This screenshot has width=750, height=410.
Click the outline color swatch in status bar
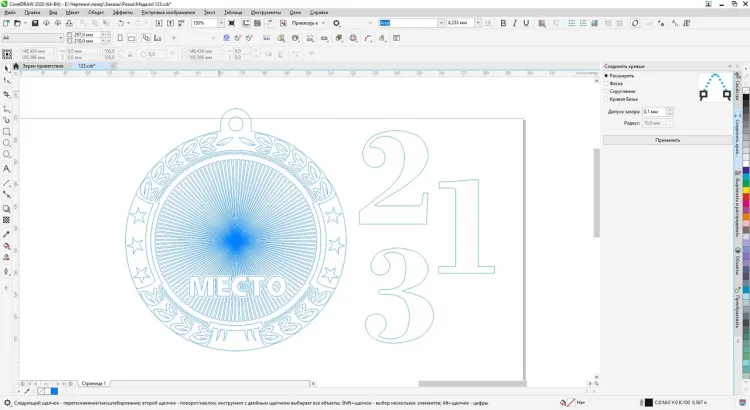[649, 403]
